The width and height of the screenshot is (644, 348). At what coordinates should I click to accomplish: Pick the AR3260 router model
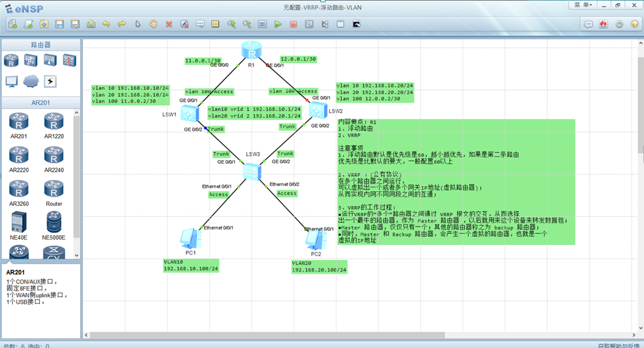click(19, 193)
